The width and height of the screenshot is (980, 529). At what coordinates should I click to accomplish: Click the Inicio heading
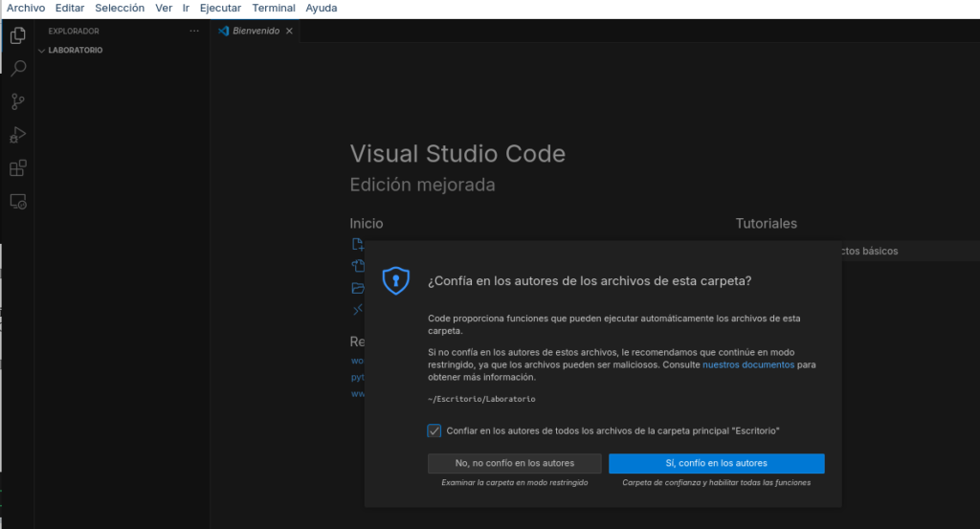(367, 224)
